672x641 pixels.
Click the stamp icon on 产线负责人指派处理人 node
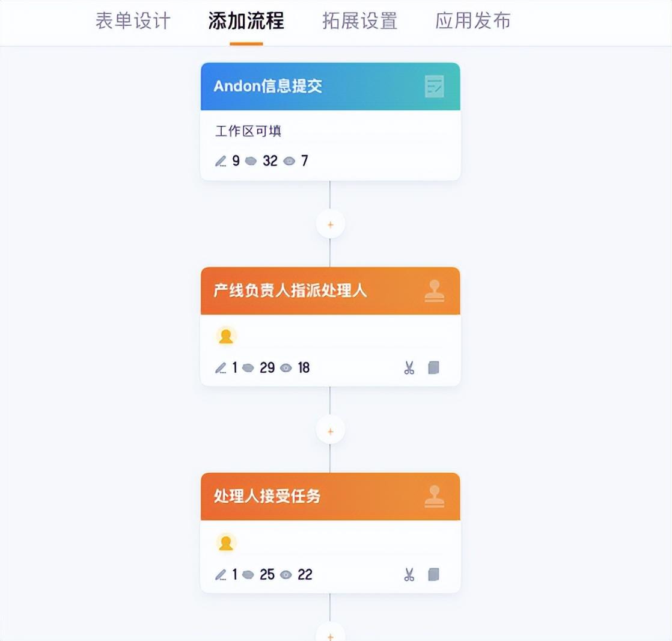point(434,290)
